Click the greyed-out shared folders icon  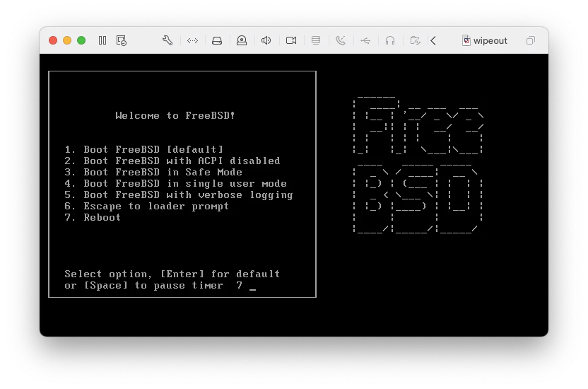pyautogui.click(x=415, y=40)
